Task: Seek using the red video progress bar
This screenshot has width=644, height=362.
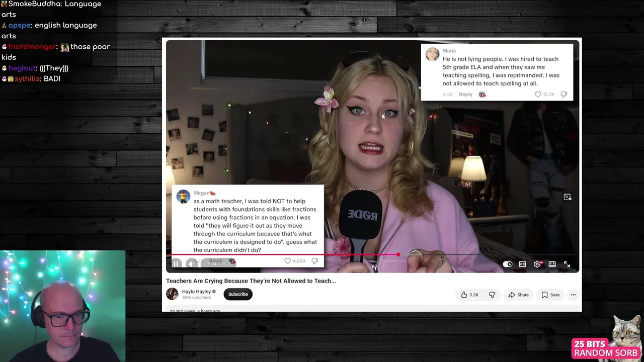Action: pos(372,255)
